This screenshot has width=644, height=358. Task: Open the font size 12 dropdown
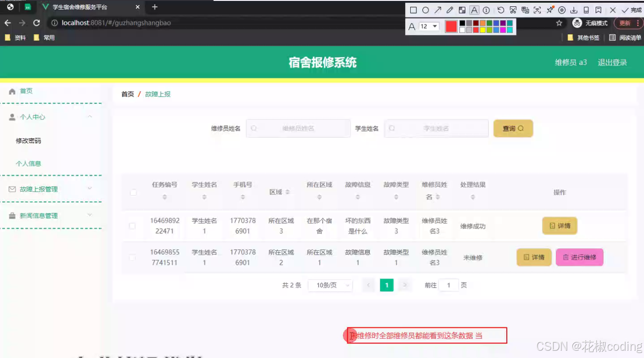click(x=429, y=26)
